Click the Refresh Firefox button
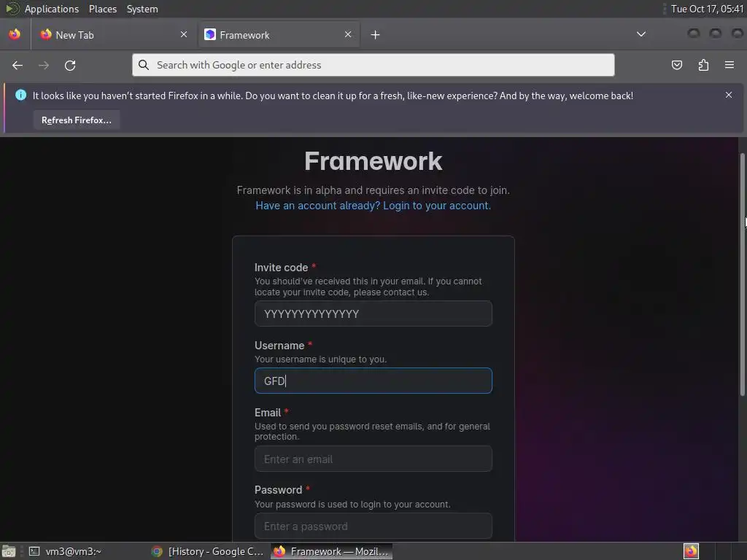Image resolution: width=747 pixels, height=560 pixels. tap(76, 120)
